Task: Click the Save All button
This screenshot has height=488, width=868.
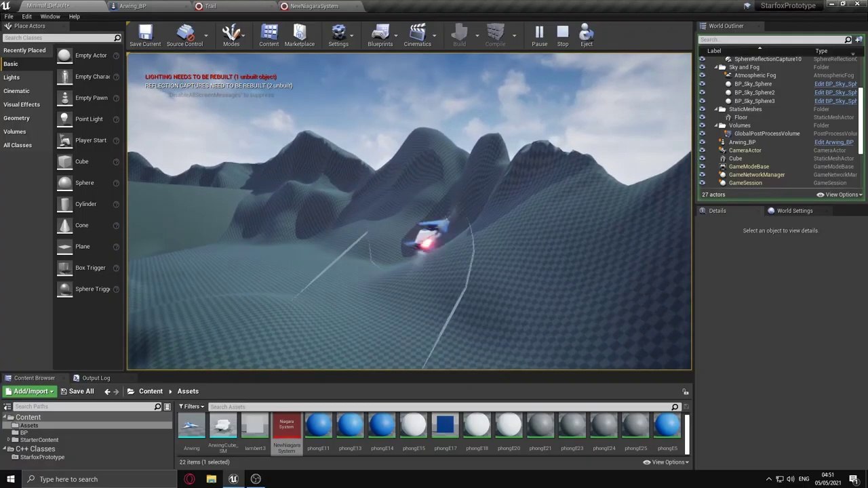Action: tap(77, 391)
